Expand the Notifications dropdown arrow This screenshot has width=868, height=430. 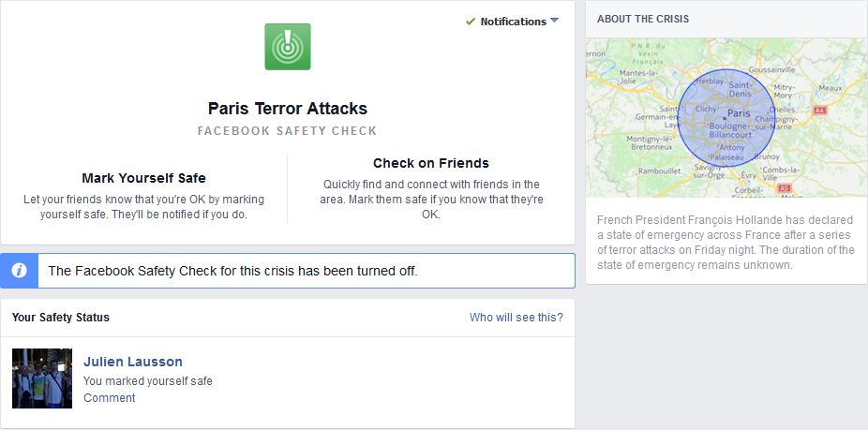tap(555, 21)
